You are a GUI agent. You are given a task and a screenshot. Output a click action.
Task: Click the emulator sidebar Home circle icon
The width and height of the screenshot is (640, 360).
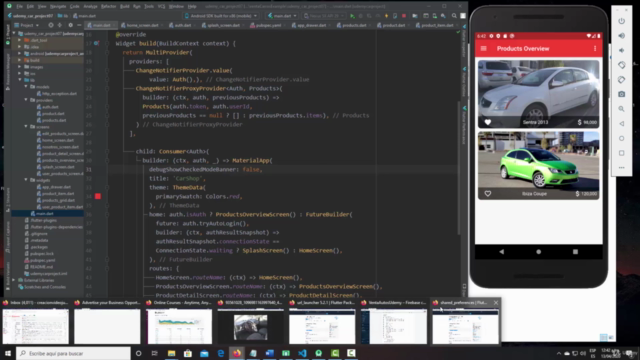[x=621, y=138]
